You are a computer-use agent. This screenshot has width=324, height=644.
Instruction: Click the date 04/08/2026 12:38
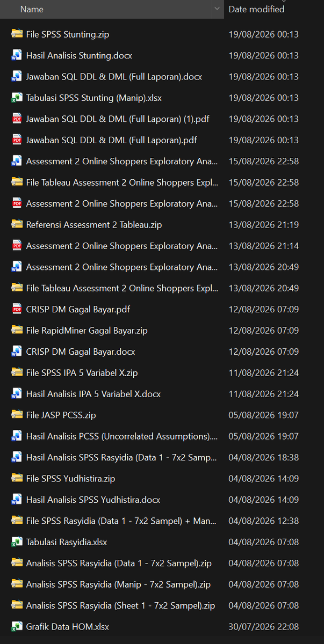(264, 521)
